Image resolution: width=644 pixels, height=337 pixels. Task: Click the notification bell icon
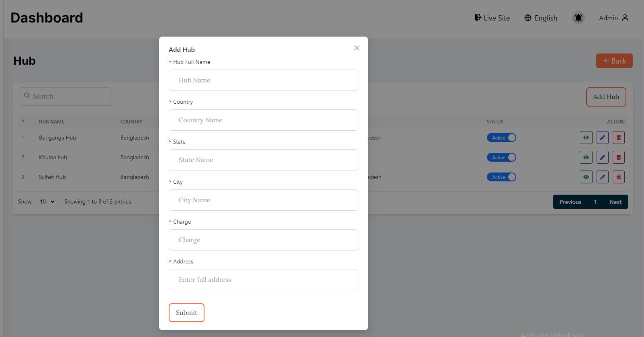pyautogui.click(x=578, y=18)
